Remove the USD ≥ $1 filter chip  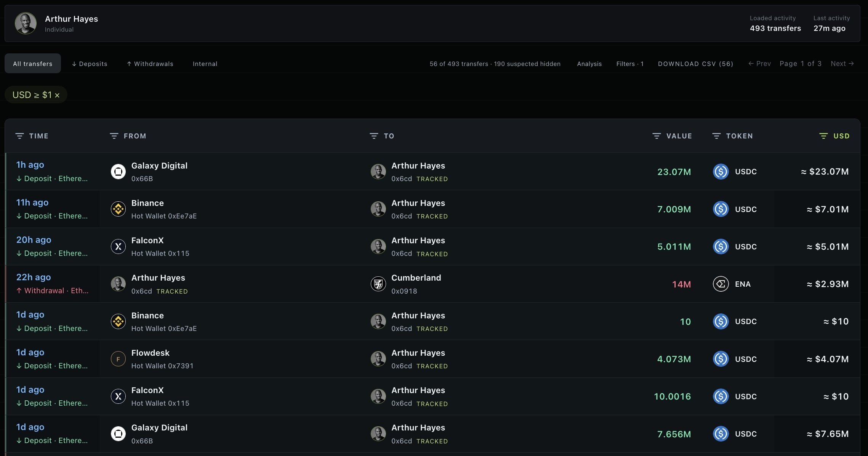57,95
